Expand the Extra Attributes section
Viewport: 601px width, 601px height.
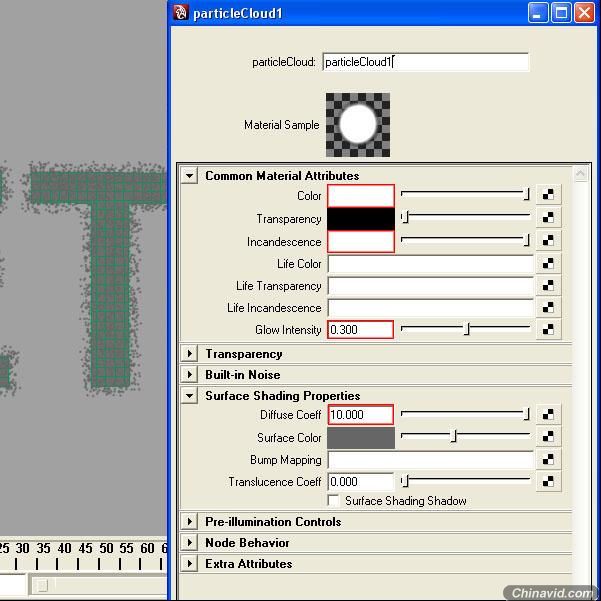pos(189,563)
